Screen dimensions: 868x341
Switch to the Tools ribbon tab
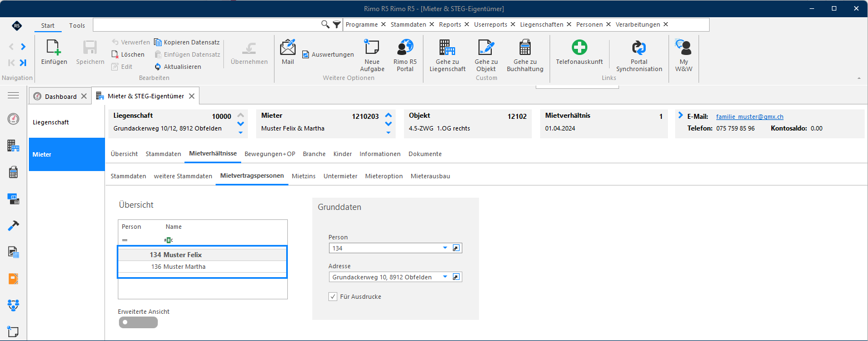(77, 26)
